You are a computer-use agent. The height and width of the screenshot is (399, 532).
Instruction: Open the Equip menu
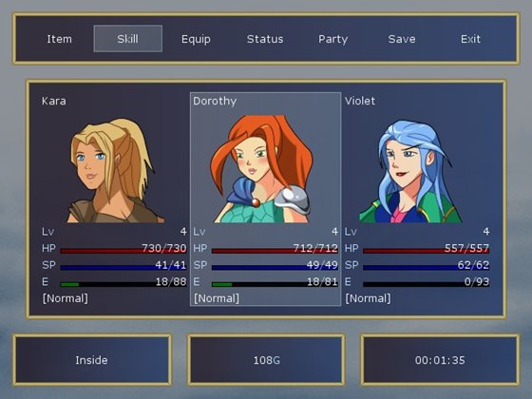click(196, 39)
